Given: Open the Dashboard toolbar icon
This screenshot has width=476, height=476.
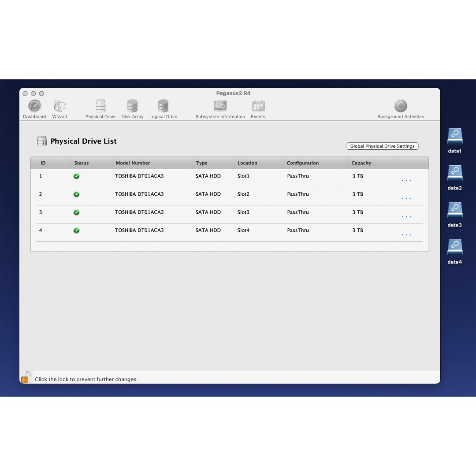Looking at the screenshot, I should pos(35,106).
